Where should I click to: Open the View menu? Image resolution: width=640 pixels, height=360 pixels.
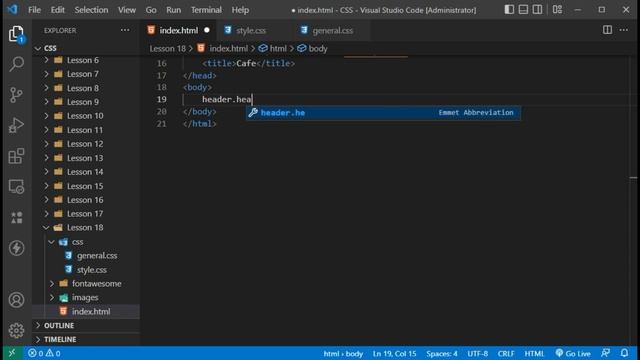tap(127, 10)
